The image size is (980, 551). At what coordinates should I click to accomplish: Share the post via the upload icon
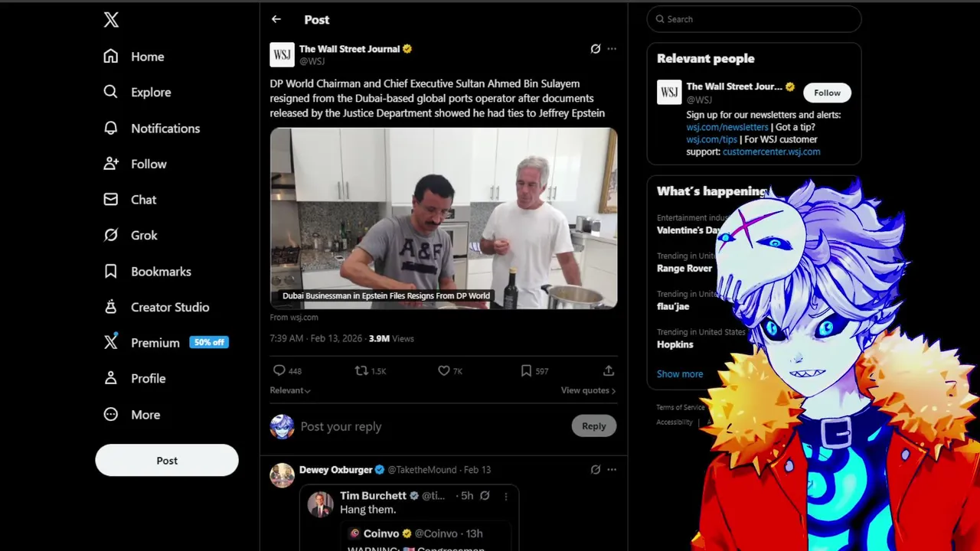609,370
